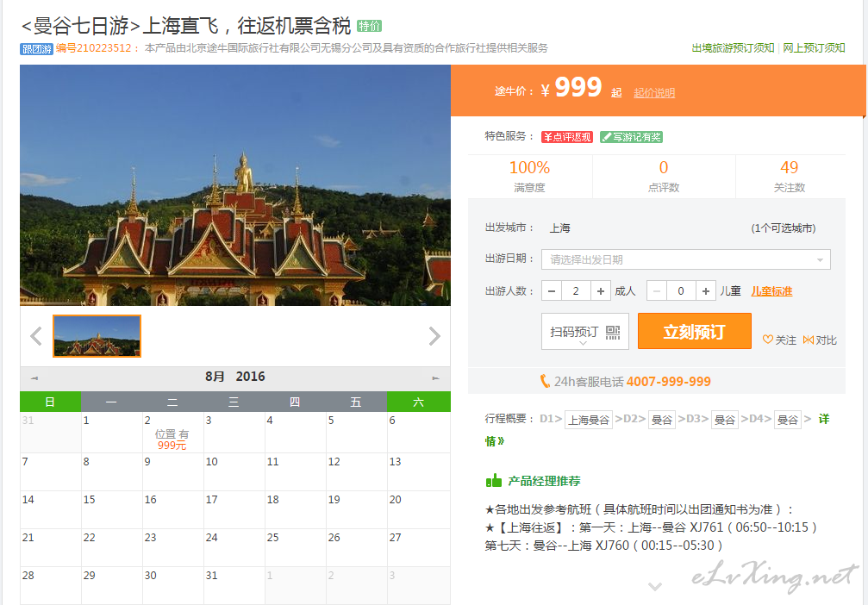Viewport: 868px width, 605px height.
Task: Click adult count input field
Action: coord(576,291)
